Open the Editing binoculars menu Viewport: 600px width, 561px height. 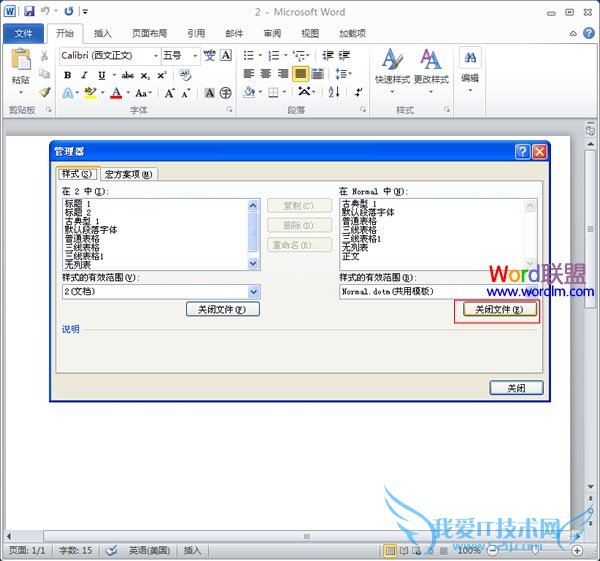pos(470,70)
